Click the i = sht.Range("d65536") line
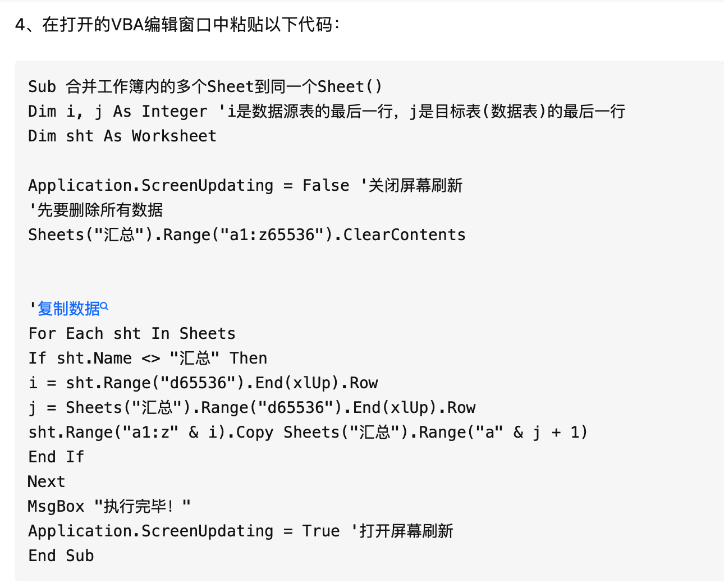 tap(203, 383)
